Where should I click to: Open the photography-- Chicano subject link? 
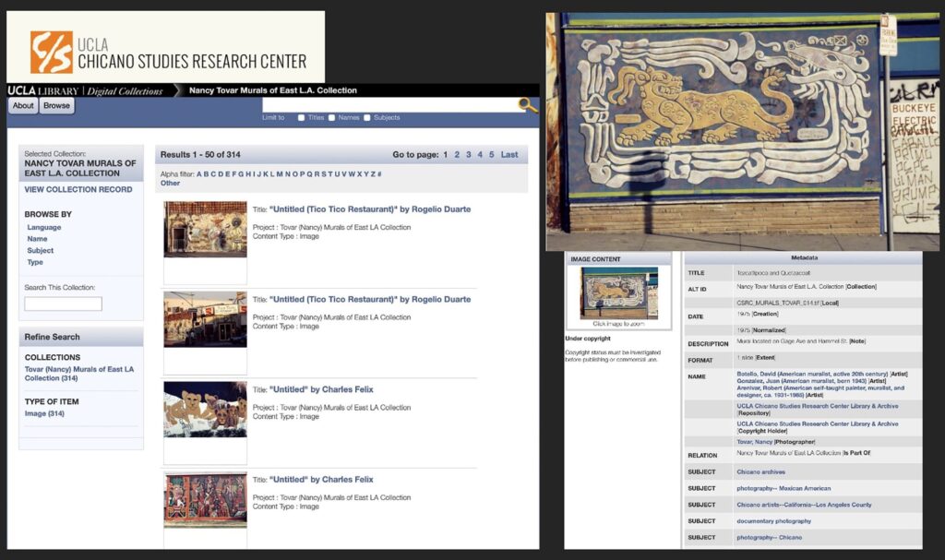(x=769, y=537)
